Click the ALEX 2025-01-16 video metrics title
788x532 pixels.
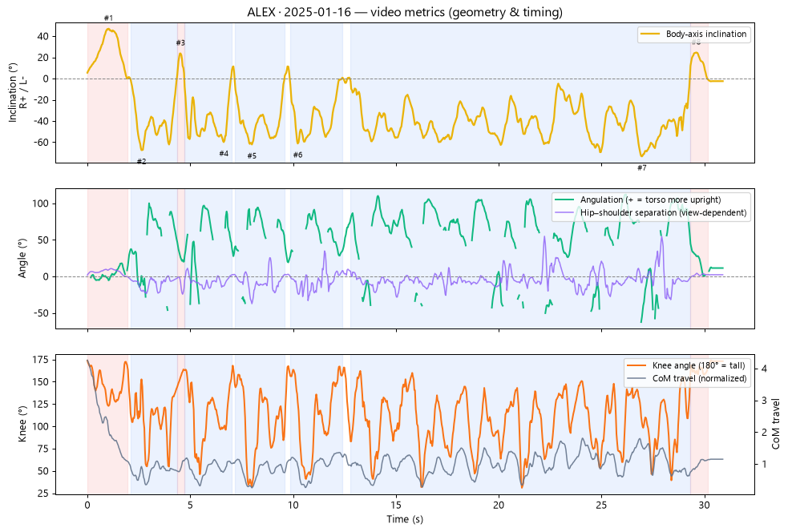405,12
